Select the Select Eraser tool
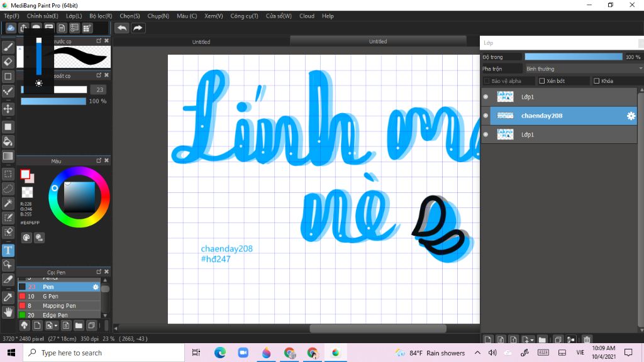 [8, 233]
